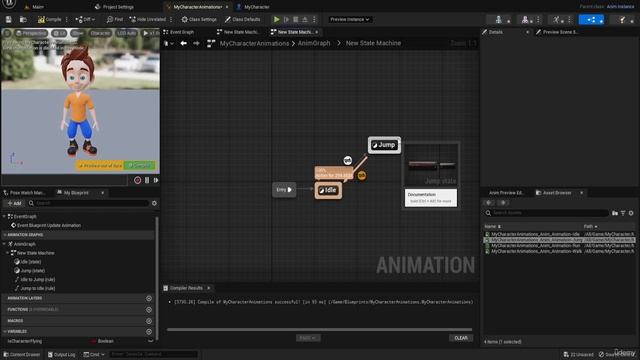The width and height of the screenshot is (640, 360).
Task: Step forward preview viewport frame
Action: click(156, 180)
